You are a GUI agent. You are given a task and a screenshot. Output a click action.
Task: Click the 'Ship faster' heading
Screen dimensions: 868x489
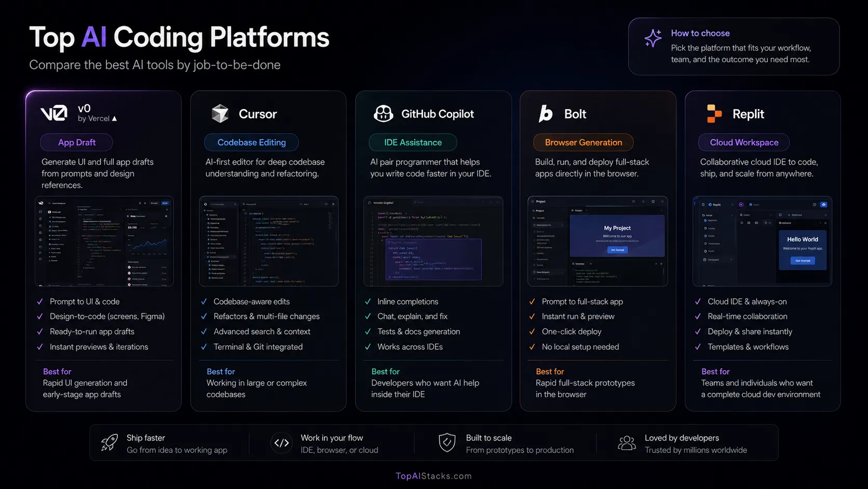click(146, 438)
